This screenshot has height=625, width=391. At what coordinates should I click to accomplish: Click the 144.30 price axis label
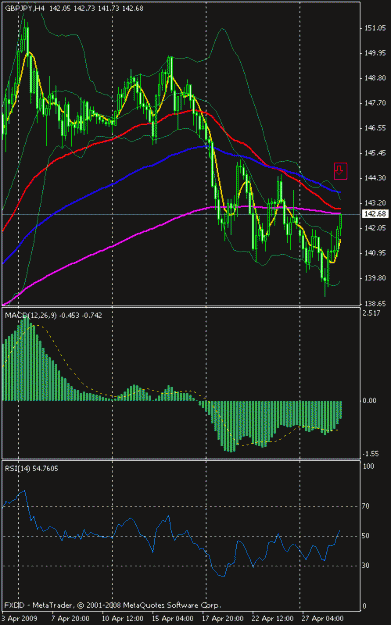click(375, 178)
